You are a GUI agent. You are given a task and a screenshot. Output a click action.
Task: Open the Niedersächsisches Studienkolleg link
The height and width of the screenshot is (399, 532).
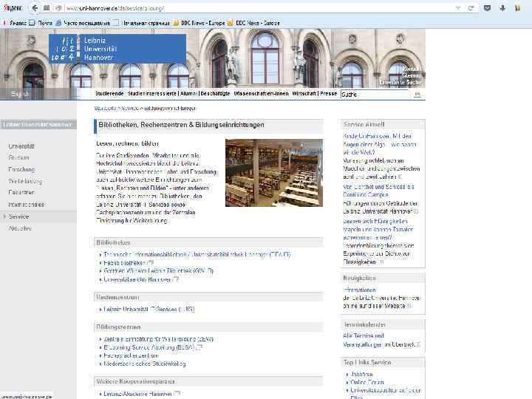pos(145,364)
